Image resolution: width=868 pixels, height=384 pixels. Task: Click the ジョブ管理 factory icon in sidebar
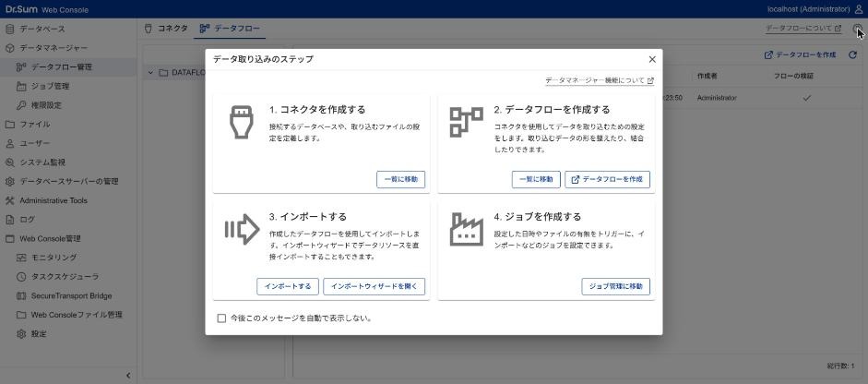coord(21,87)
